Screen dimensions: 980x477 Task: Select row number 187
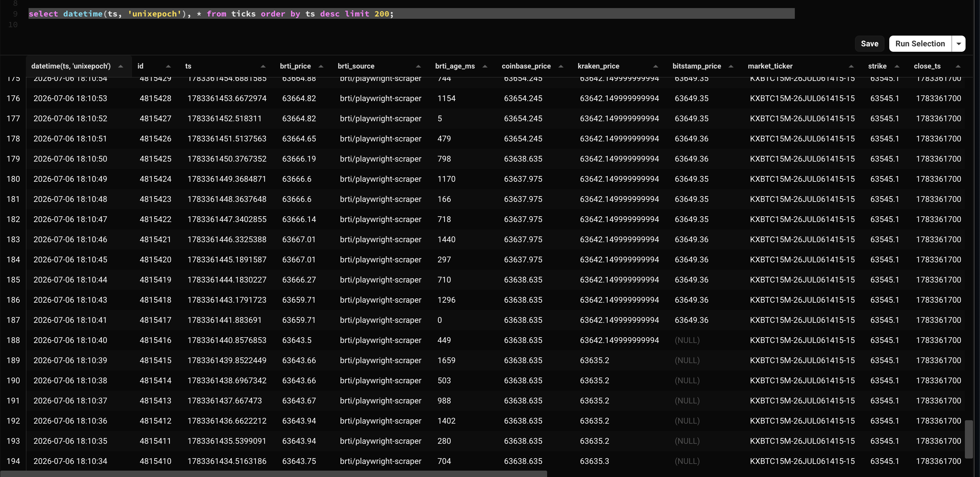pyautogui.click(x=13, y=320)
